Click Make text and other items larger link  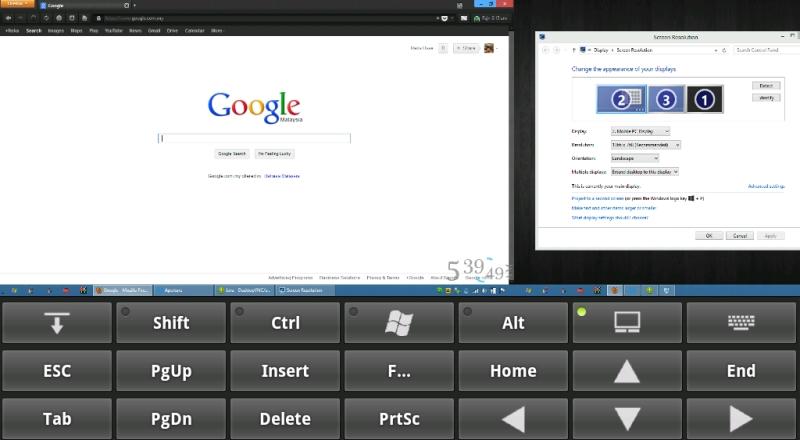(x=614, y=208)
